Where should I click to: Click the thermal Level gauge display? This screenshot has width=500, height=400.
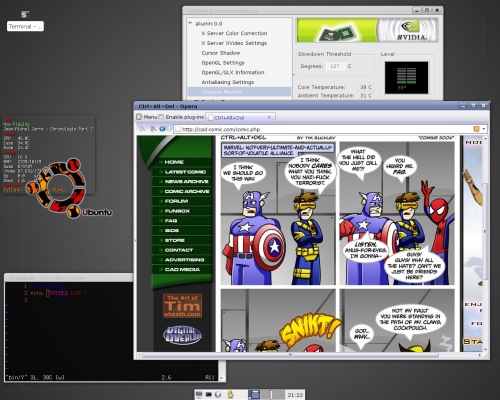click(406, 77)
